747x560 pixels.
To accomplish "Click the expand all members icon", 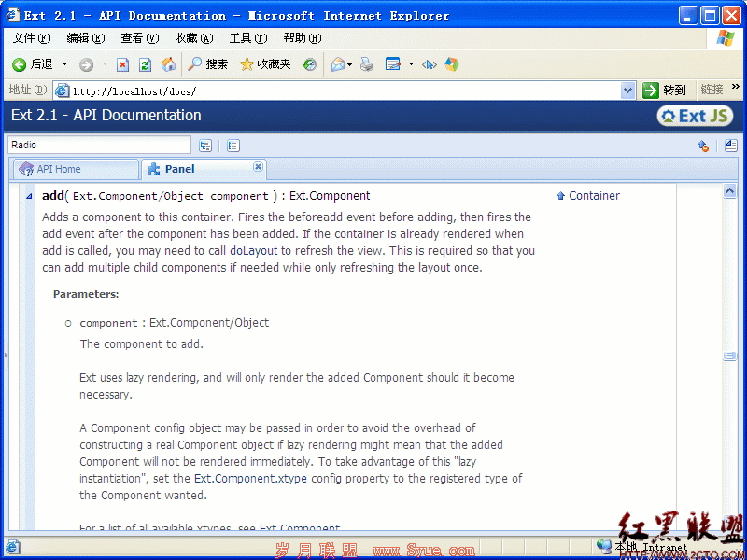I will tap(731, 146).
